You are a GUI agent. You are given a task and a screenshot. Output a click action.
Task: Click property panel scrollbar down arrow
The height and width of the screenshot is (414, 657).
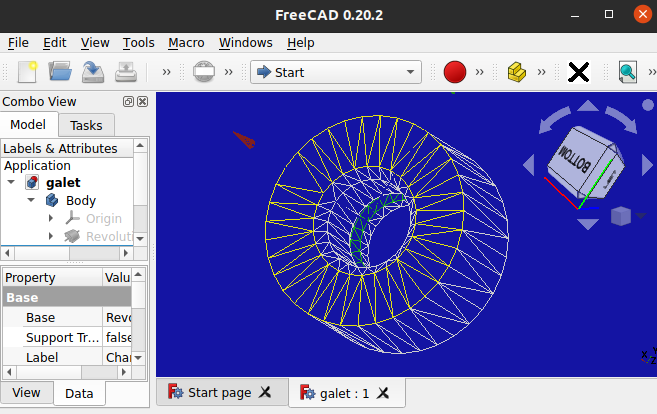pos(138,358)
